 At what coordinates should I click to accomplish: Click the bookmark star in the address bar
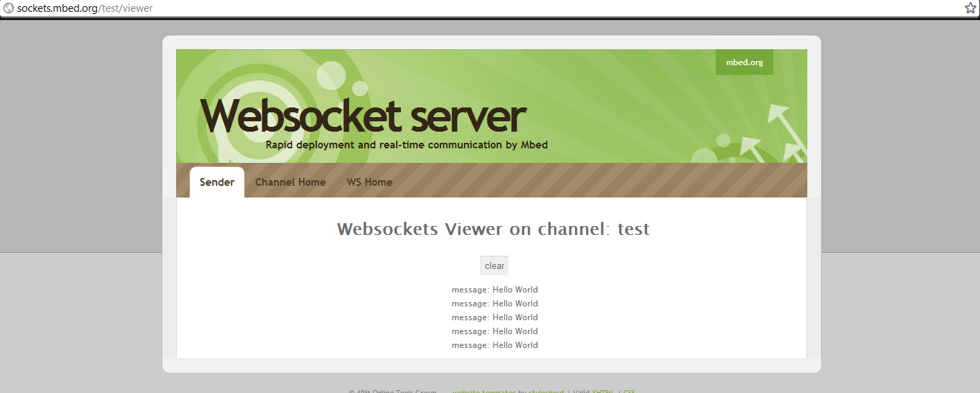[970, 8]
